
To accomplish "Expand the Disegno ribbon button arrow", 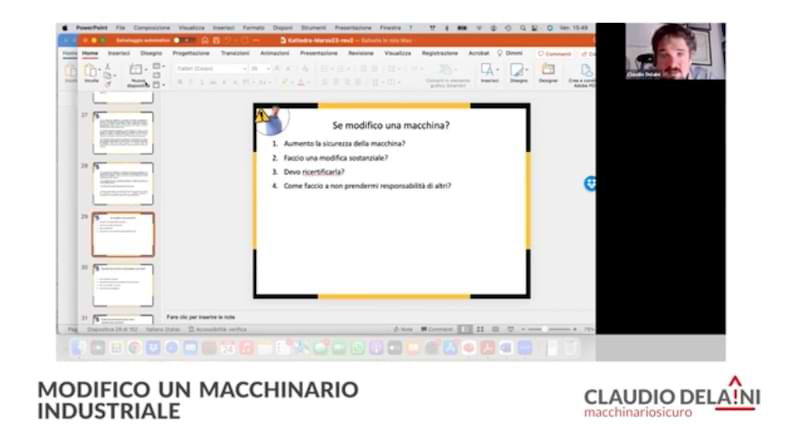I will [x=526, y=70].
